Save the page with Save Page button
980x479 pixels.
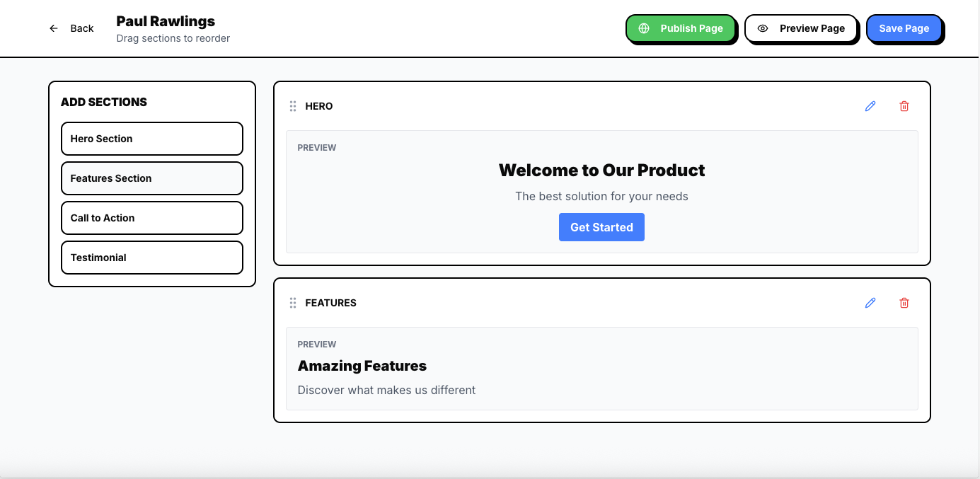[x=904, y=28]
